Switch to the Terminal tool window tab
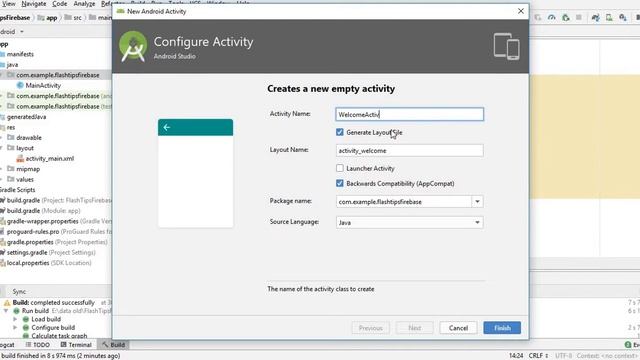This screenshot has width=640, height=360. point(76,345)
